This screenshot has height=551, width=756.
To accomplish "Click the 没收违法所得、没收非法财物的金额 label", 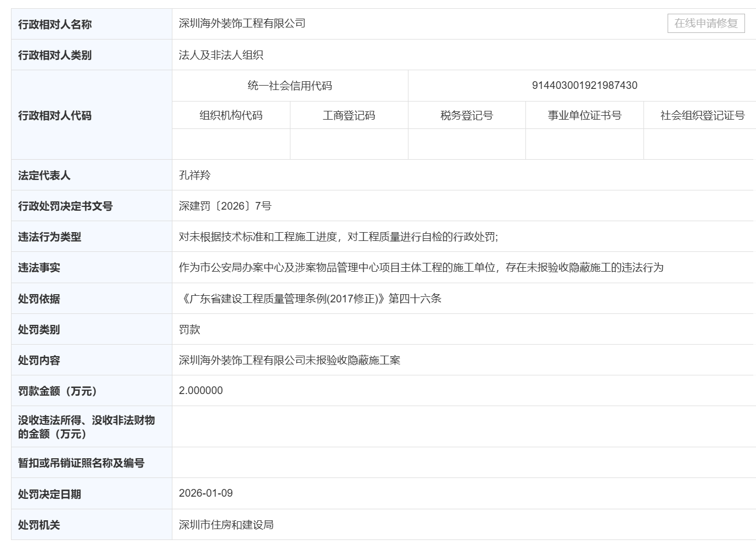I will [87, 427].
